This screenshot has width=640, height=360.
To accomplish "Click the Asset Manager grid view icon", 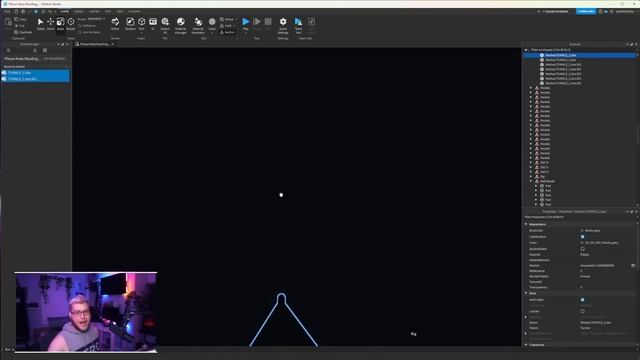I will [x=45, y=51].
